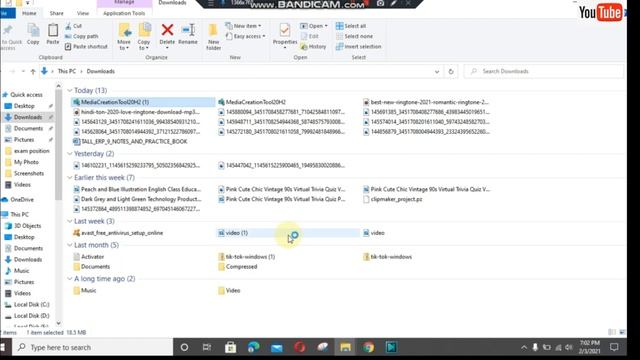Screen dimensions: 640x360
Task: Collapse the Earlier this week (7) group
Action: point(70,178)
